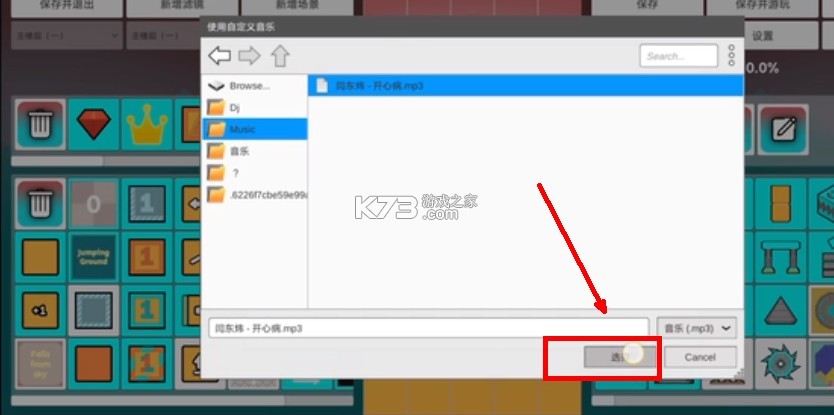Select the gold crown item

pos(147,124)
